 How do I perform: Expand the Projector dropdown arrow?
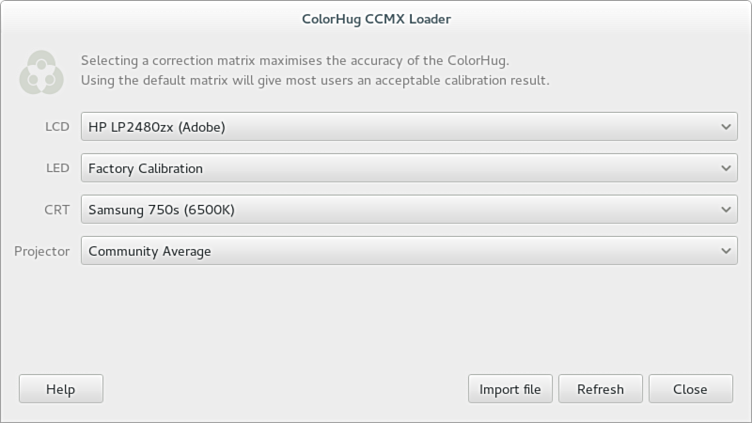pyautogui.click(x=726, y=251)
